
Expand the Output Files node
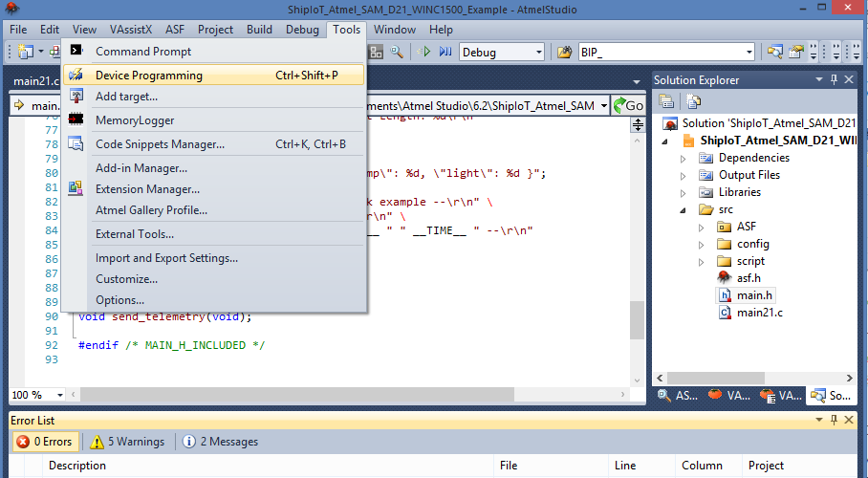(x=683, y=176)
